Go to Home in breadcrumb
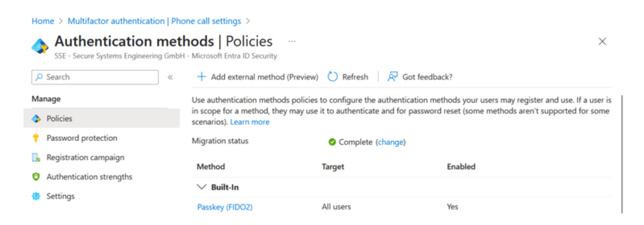This screenshot has height=225, width=644. coord(43,21)
